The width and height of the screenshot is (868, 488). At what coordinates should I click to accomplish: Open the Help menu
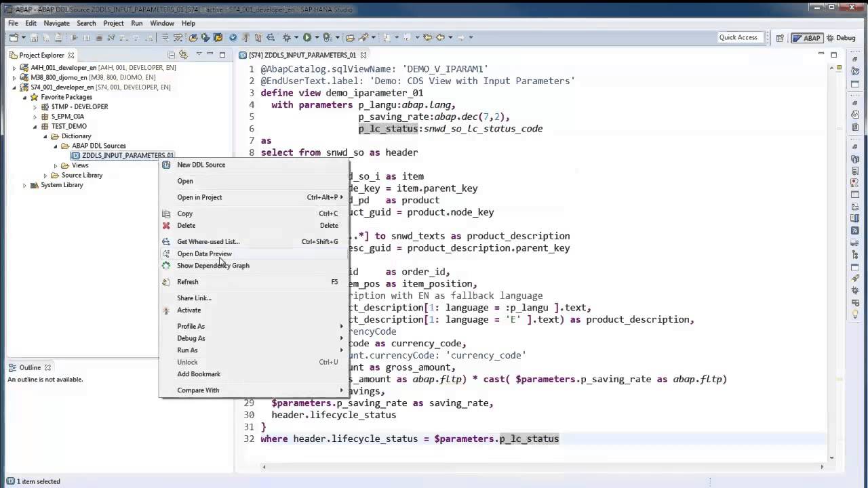[x=189, y=23]
